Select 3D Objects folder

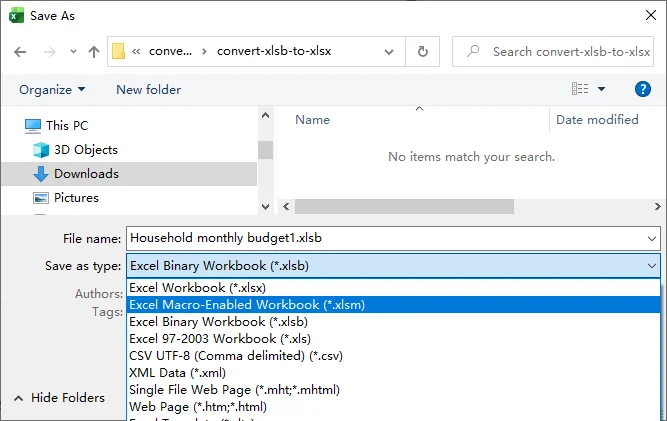tap(86, 150)
